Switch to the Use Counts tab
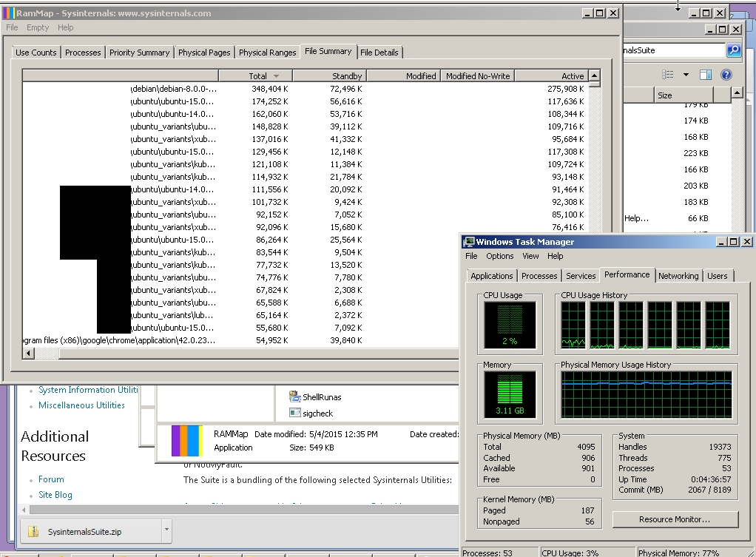Viewport: 756px width, 557px height. tap(36, 53)
